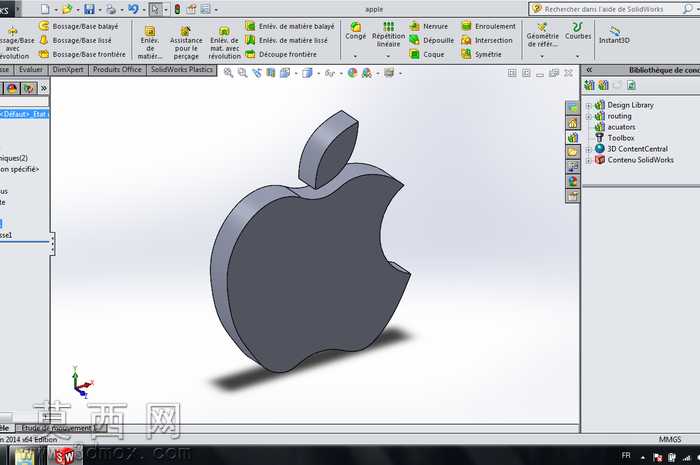This screenshot has height=465, width=700.
Task: Click the Previous view icon
Action: pyautogui.click(x=257, y=72)
